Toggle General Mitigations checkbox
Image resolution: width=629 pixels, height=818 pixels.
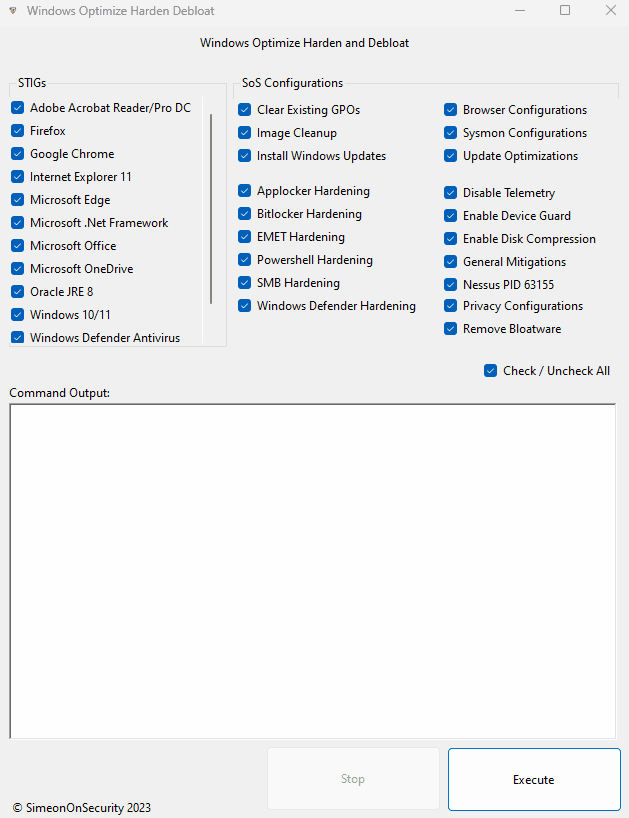(451, 262)
